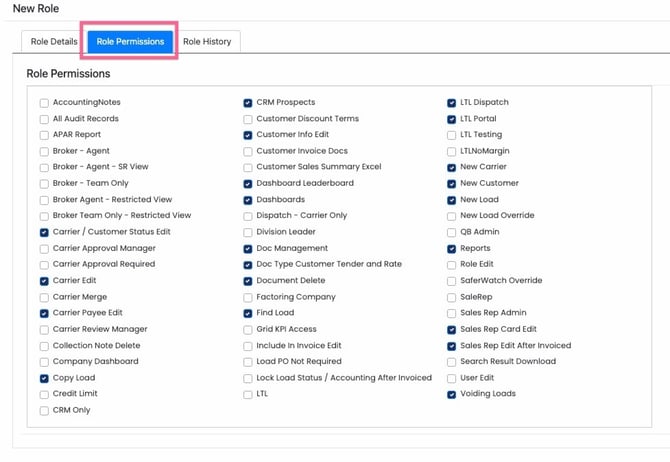Enable the Credit Limit checkbox

pyautogui.click(x=44, y=394)
